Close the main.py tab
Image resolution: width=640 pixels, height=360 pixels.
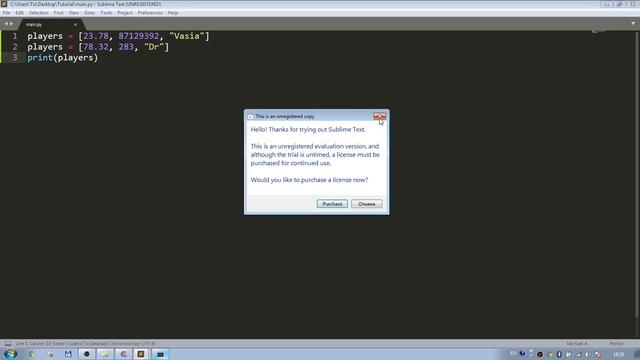pos(75,24)
